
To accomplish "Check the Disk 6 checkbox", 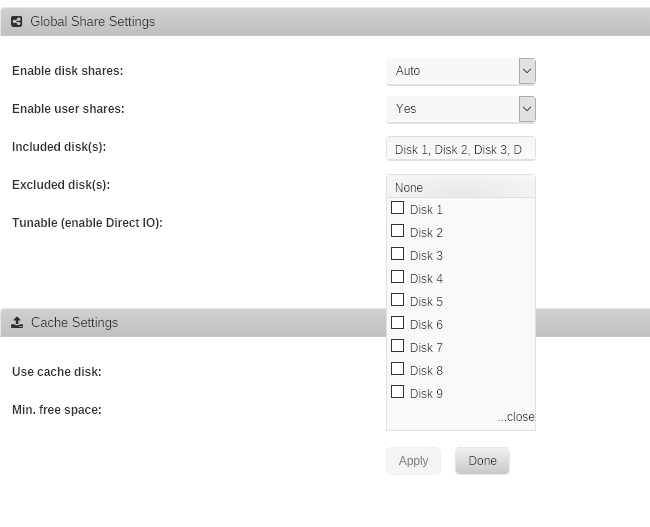I will 398,323.
